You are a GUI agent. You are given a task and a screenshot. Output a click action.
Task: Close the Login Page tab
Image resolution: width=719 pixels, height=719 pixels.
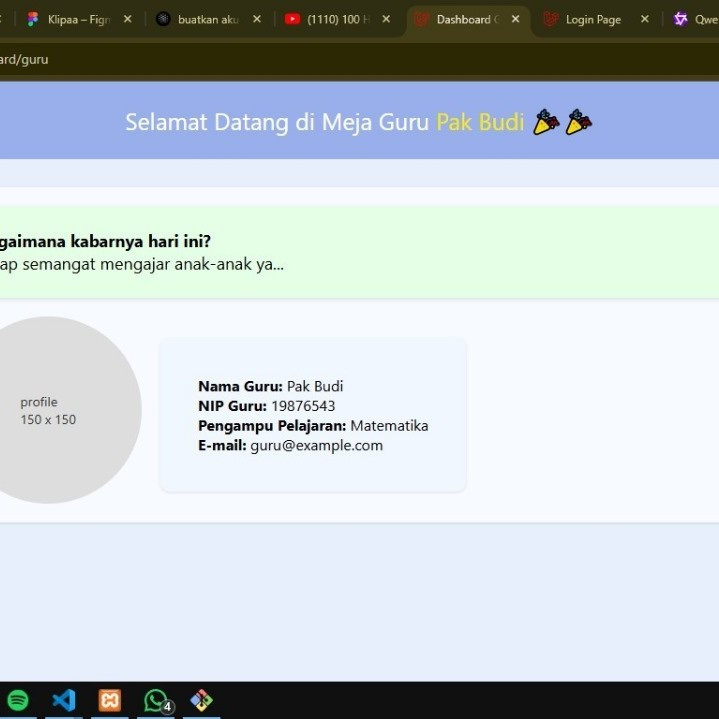pyautogui.click(x=644, y=19)
